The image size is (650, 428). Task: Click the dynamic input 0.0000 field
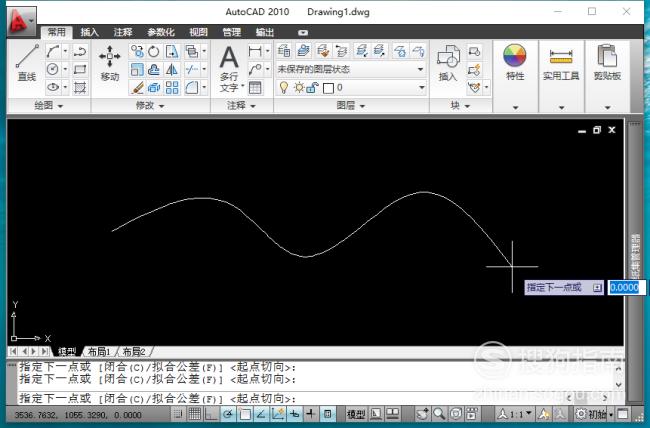(x=626, y=287)
